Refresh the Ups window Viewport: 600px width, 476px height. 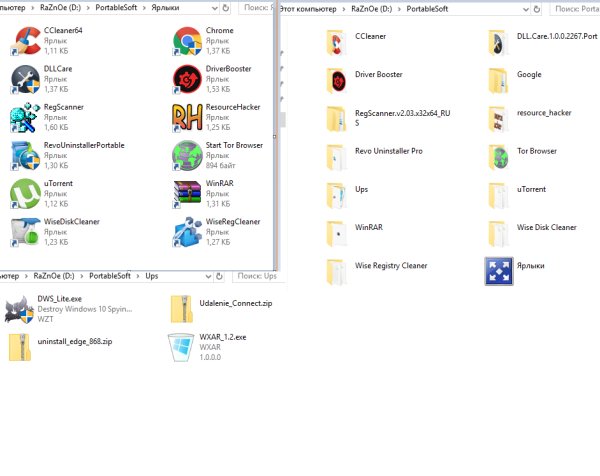pos(219,276)
